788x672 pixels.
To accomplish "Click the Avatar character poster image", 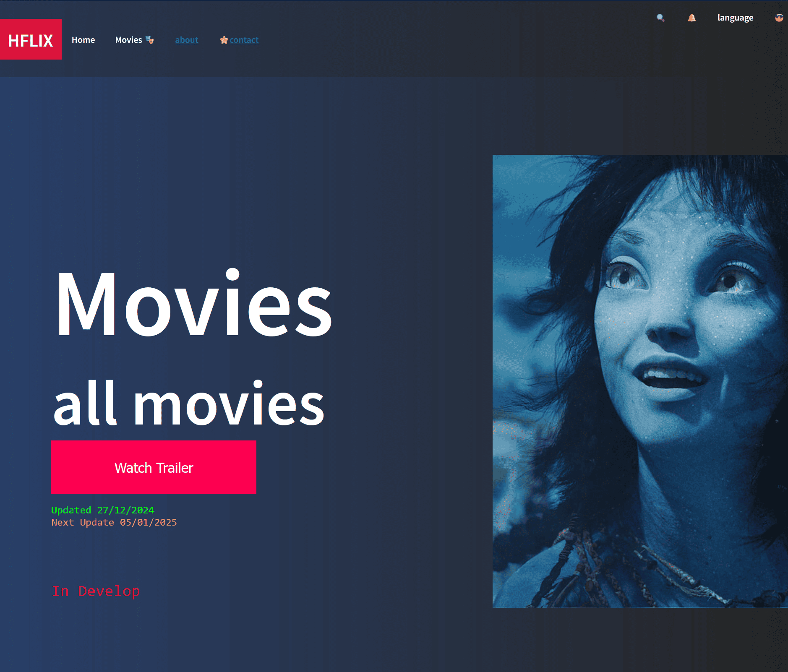I will (x=639, y=381).
